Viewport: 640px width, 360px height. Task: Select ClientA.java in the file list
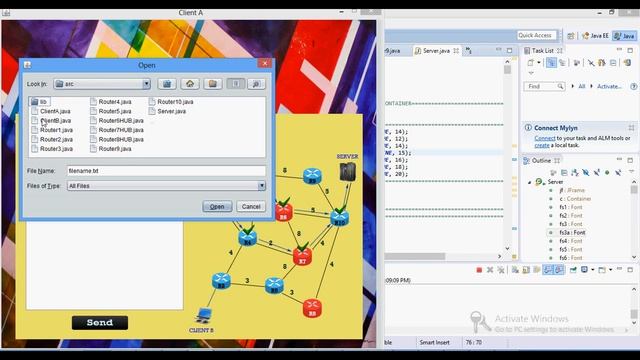[51, 111]
